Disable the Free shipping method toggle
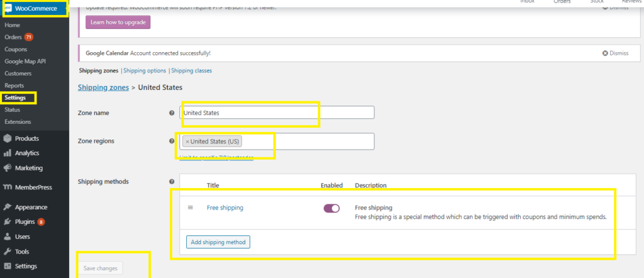The height and width of the screenshot is (278, 644). coord(332,208)
